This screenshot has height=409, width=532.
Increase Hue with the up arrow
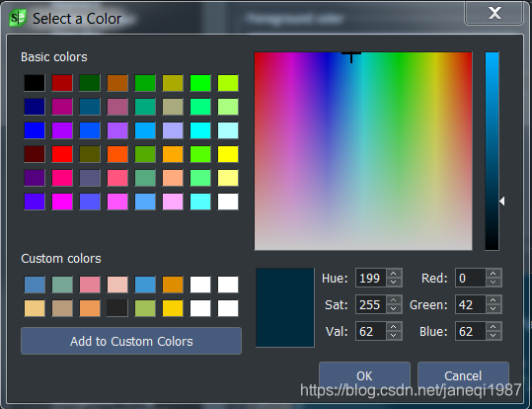394,273
